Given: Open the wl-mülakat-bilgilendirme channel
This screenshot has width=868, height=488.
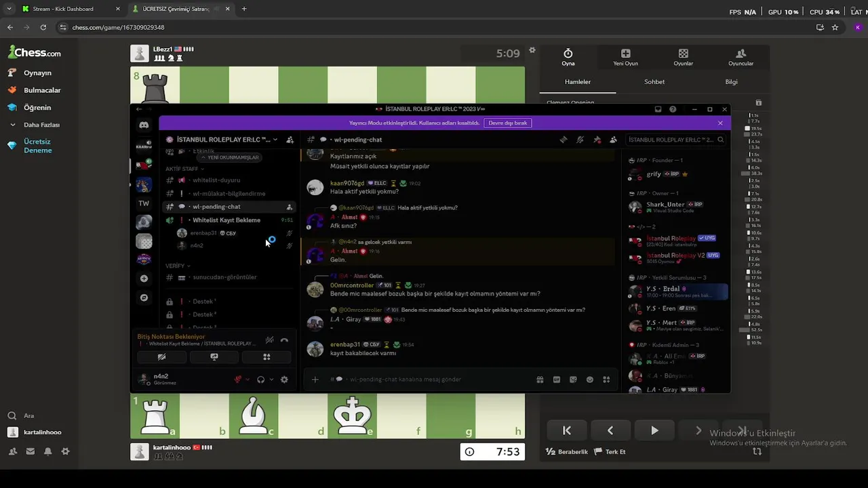Looking at the screenshot, I should (229, 193).
